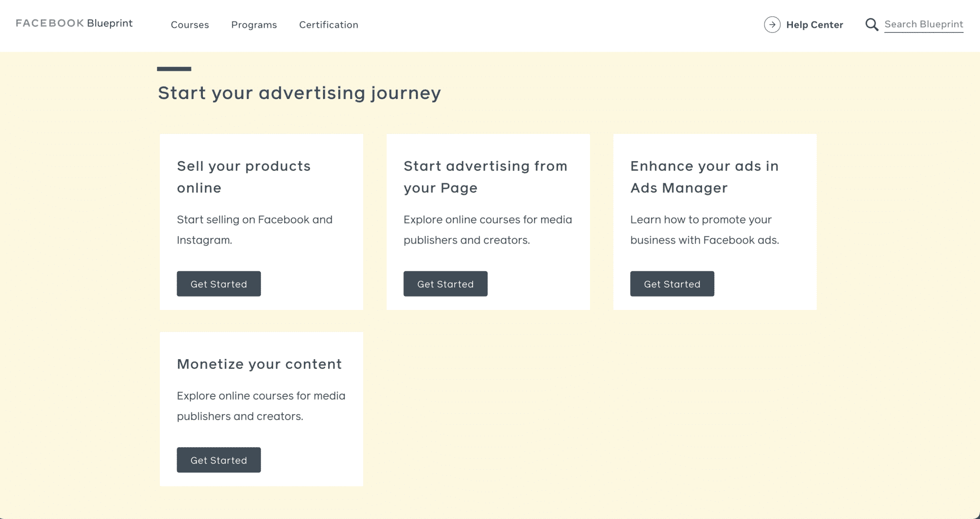Select Start advertising from your Page heading
This screenshot has height=519, width=980.
coord(485,177)
